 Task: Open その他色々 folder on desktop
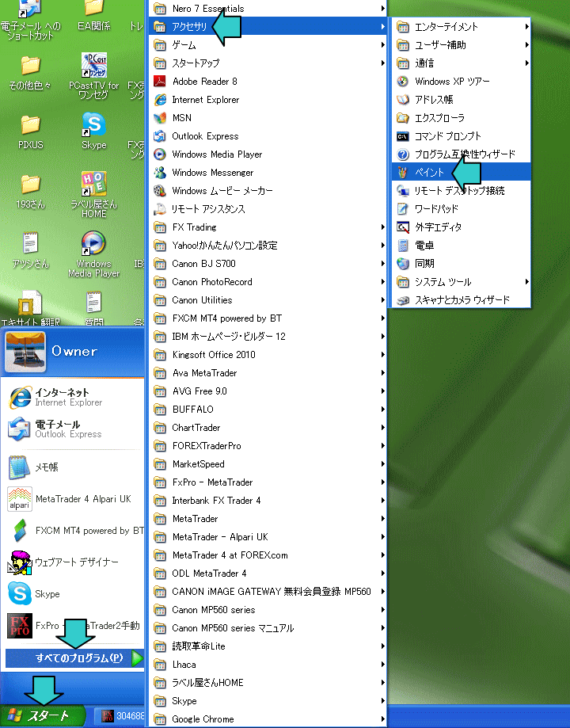tap(31, 72)
